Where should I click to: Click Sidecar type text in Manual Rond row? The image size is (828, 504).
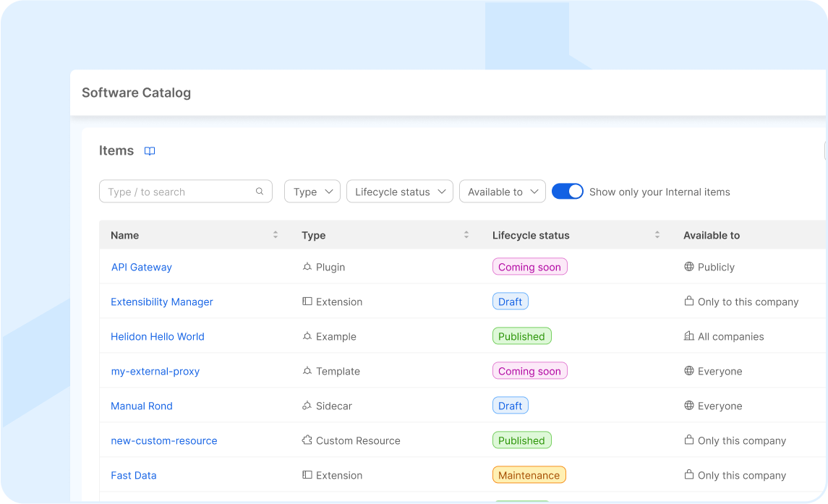coord(334,406)
